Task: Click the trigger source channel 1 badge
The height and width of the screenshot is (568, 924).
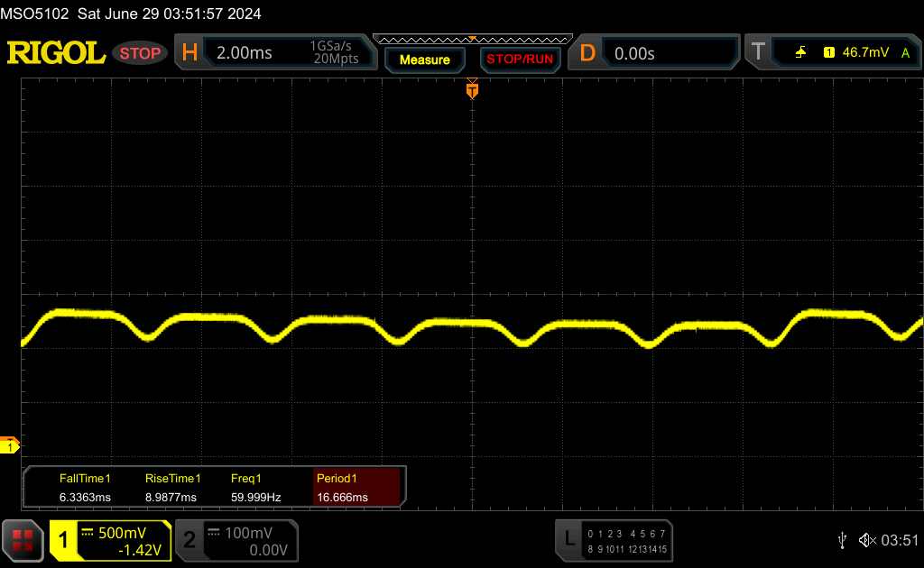Action: point(829,52)
